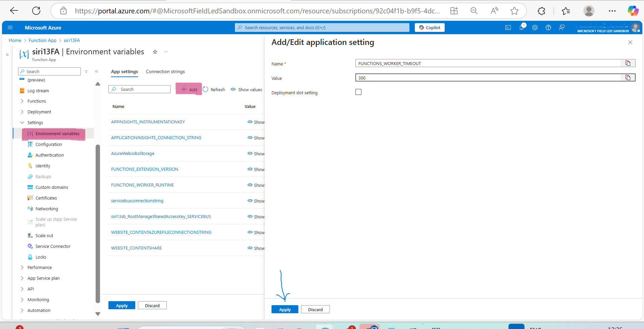Focus the Azure global search bar

tap(322, 28)
